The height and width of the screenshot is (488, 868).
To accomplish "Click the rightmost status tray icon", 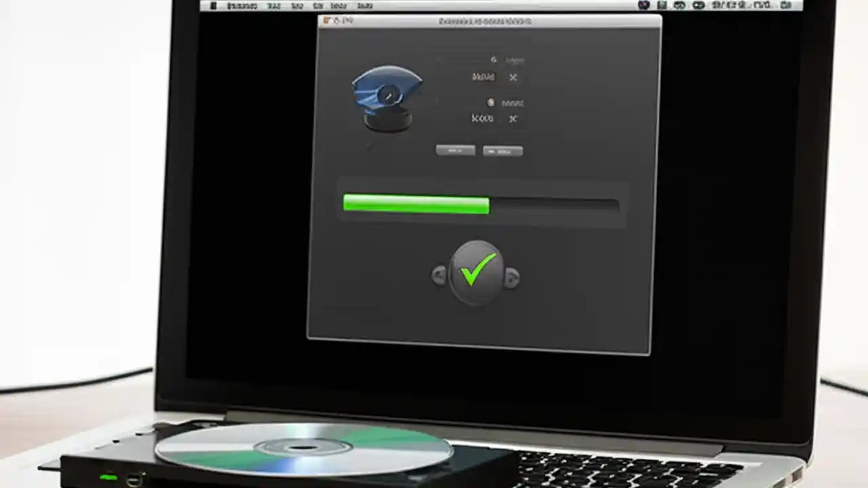I will 785,5.
